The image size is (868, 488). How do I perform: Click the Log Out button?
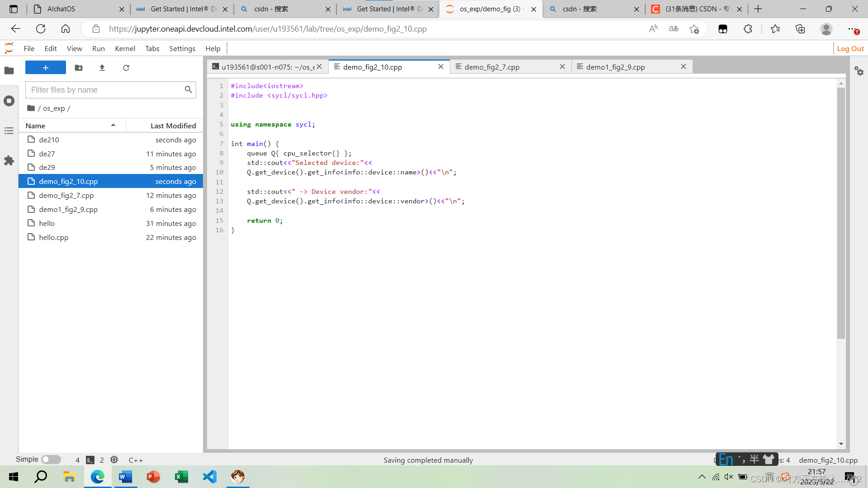pyautogui.click(x=850, y=48)
